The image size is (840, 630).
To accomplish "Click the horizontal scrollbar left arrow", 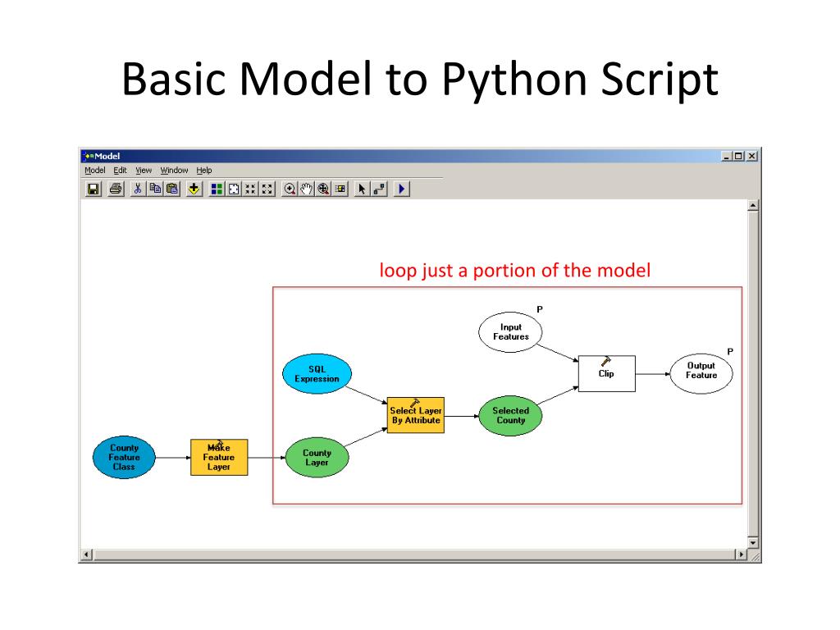I will (x=87, y=555).
